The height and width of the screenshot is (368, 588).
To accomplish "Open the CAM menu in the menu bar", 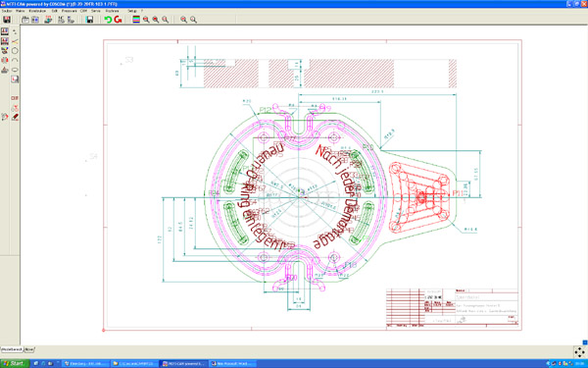I will pyautogui.click(x=83, y=11).
